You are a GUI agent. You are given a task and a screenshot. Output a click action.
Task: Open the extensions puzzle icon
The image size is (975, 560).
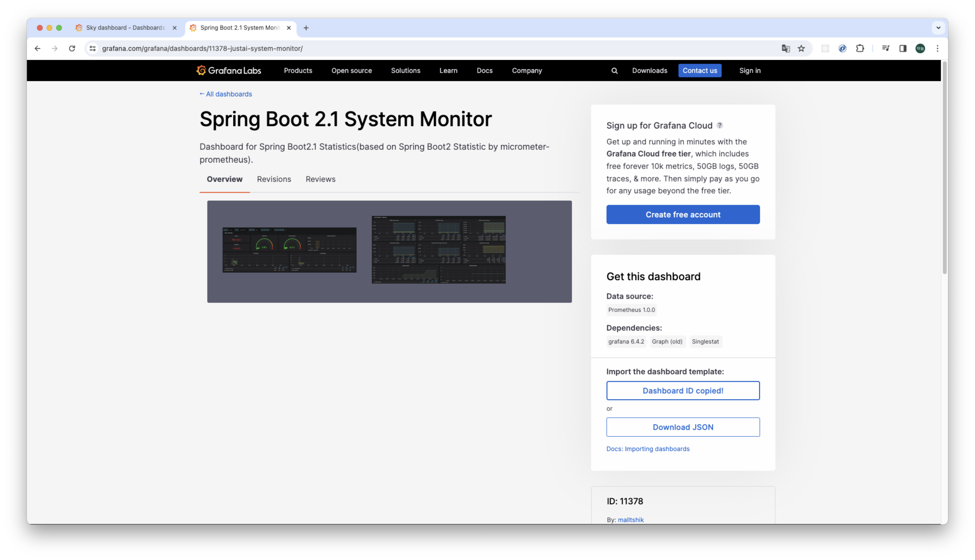tap(860, 48)
